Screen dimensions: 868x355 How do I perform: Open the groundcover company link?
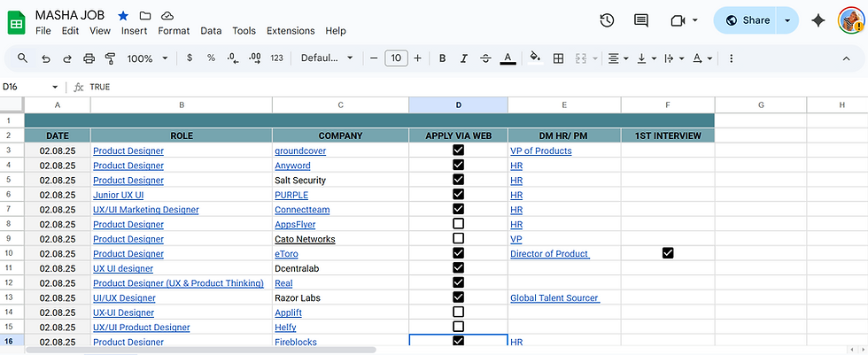300,150
